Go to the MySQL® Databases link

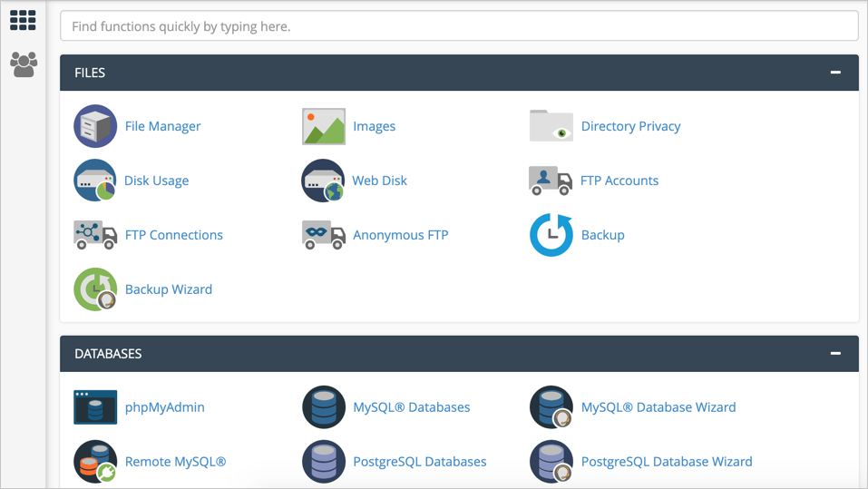411,407
